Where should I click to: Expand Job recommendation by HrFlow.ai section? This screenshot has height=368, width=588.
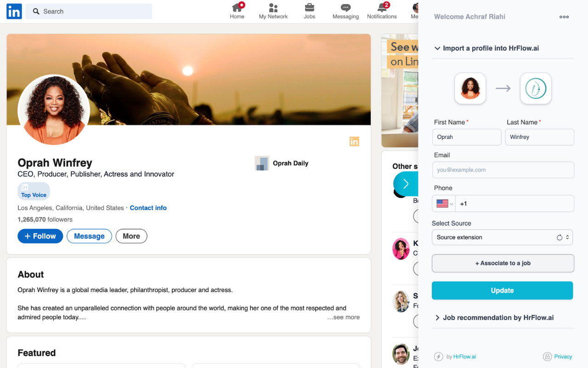click(494, 318)
